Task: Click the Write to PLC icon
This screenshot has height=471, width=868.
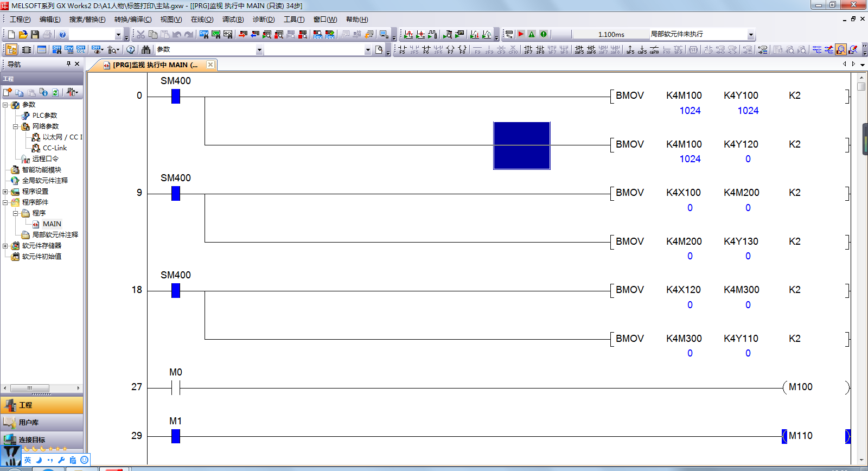Action: pyautogui.click(x=242, y=34)
